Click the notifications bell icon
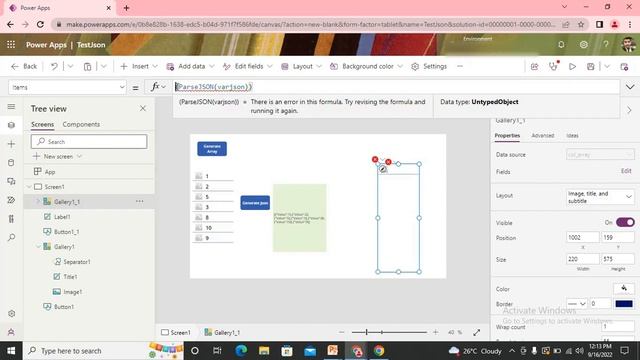This screenshot has width=640, height=360. tap(561, 44)
